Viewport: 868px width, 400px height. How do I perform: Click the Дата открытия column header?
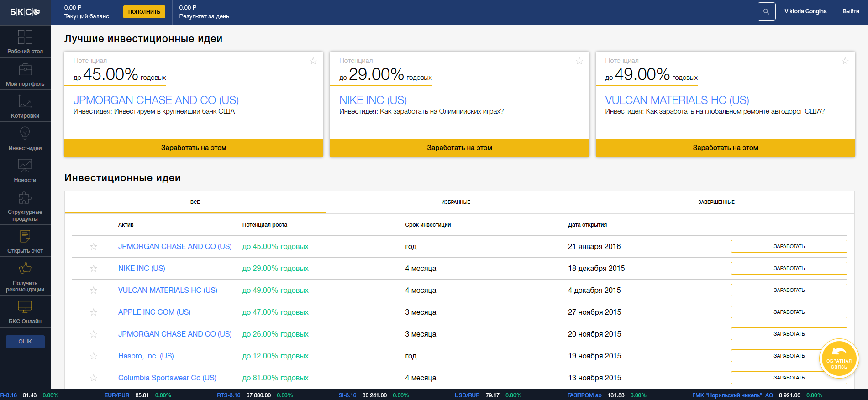tap(587, 225)
